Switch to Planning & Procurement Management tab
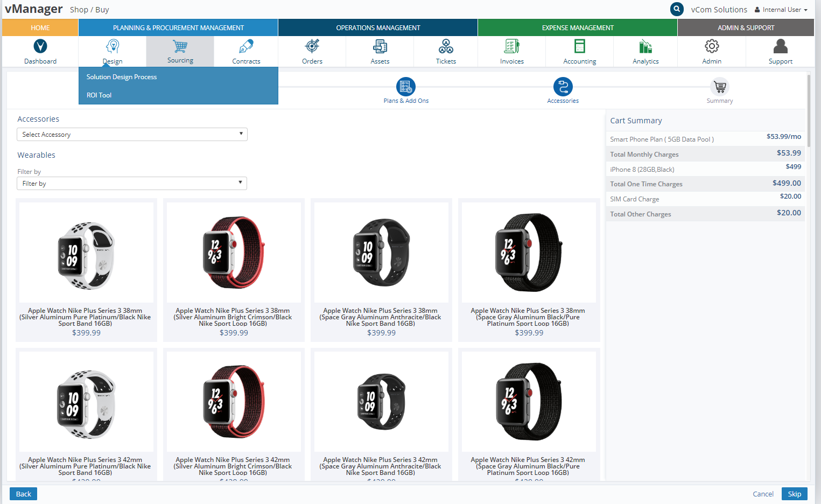Image resolution: width=821 pixels, height=504 pixels. click(178, 27)
